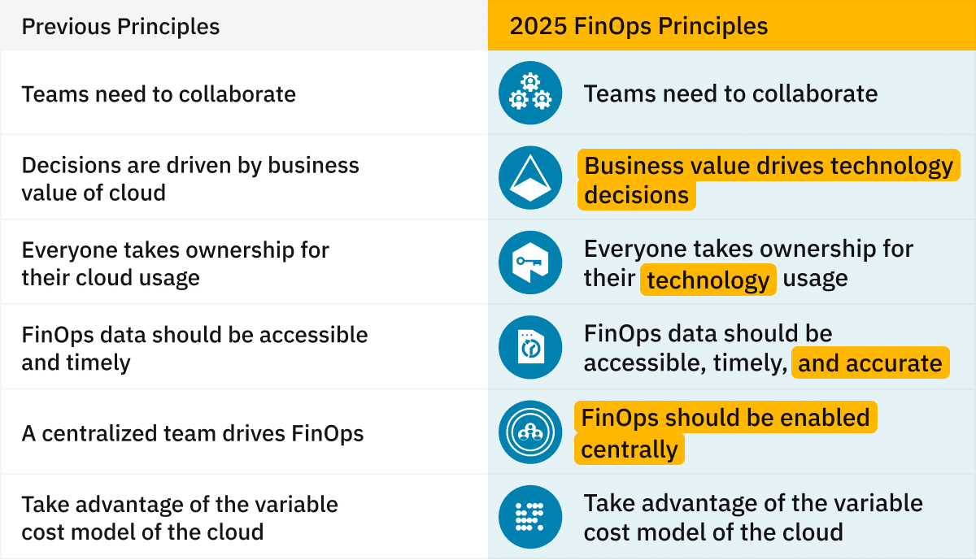Click the dotted grid variable cost icon
This screenshot has height=560, width=976.
tap(529, 517)
